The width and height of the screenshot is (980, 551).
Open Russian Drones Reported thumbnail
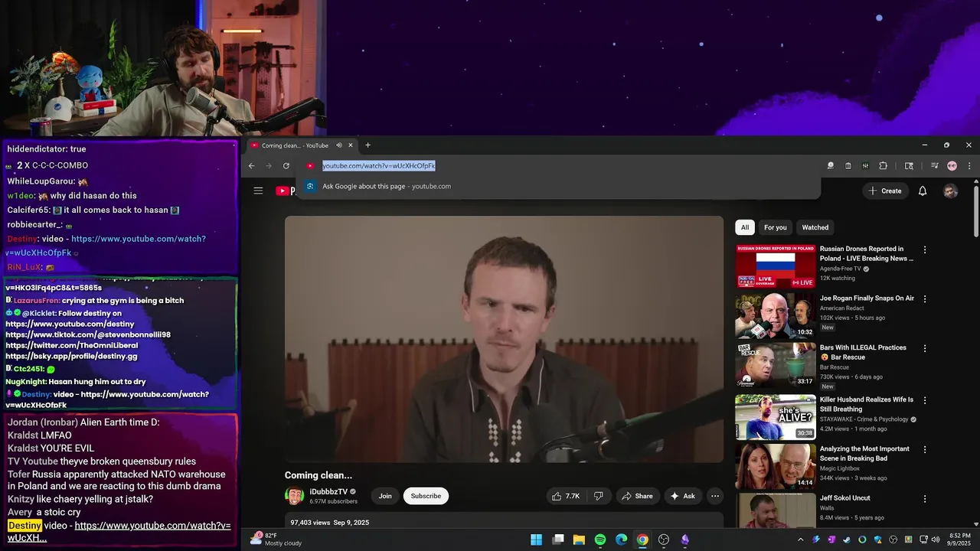(x=776, y=266)
